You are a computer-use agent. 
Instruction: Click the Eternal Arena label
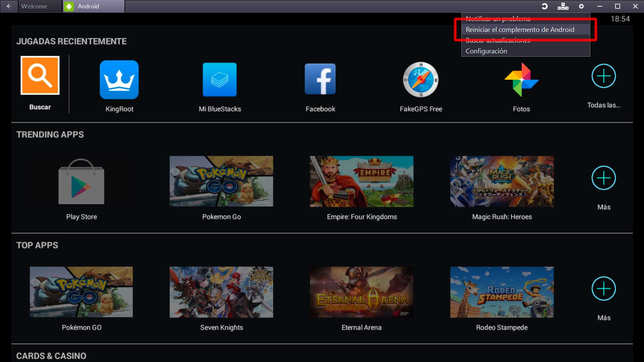click(361, 327)
